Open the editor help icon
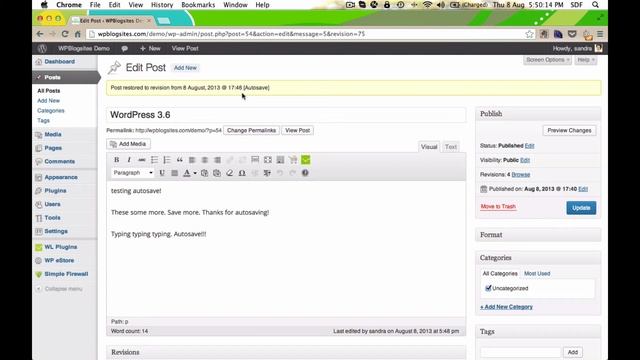The image size is (640, 360). click(305, 173)
